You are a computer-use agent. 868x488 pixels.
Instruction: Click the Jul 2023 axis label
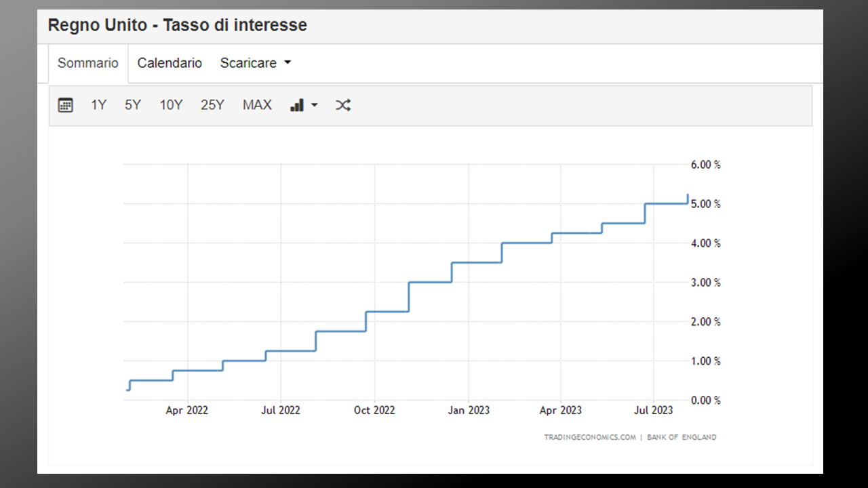point(654,411)
